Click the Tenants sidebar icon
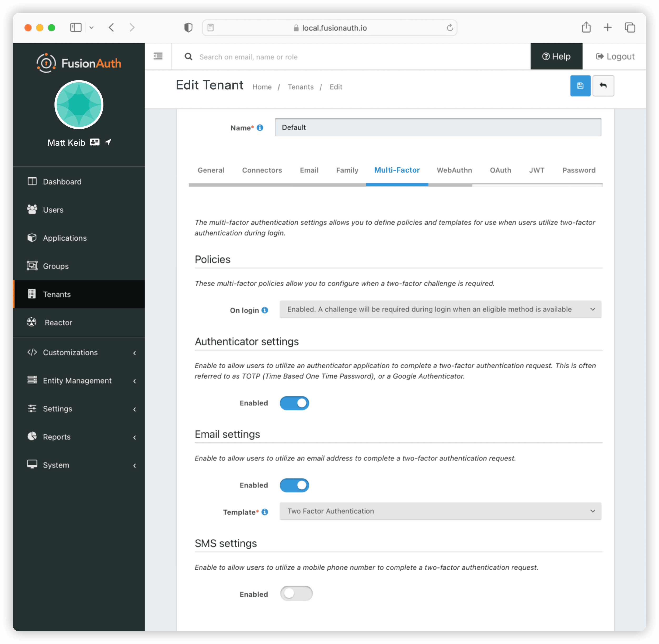The image size is (659, 644). 31,294
